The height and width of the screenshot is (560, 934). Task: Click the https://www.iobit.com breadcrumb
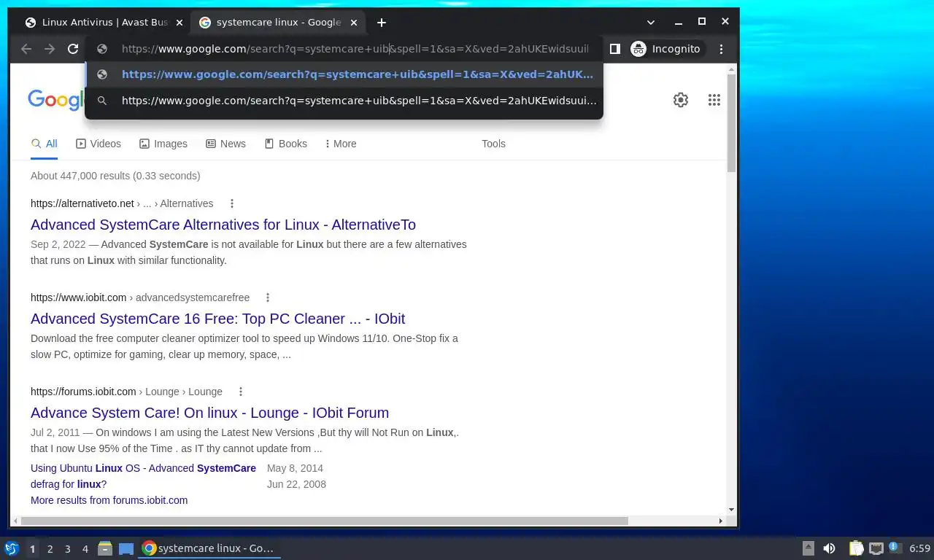coord(78,297)
